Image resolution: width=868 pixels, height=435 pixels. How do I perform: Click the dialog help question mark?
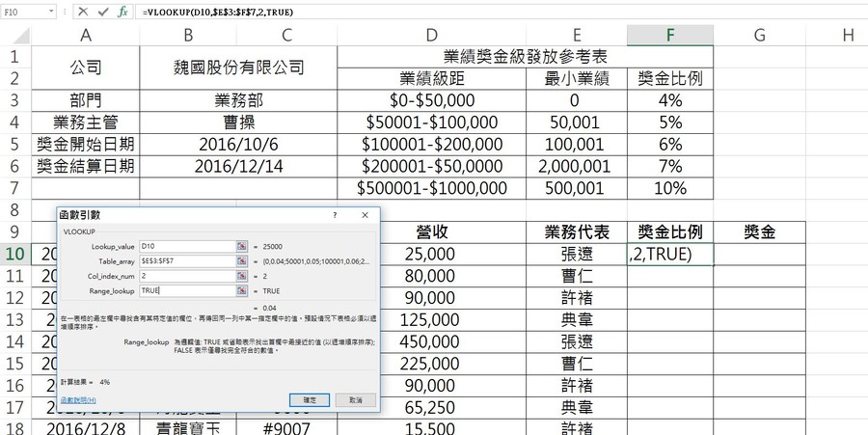pyautogui.click(x=335, y=215)
